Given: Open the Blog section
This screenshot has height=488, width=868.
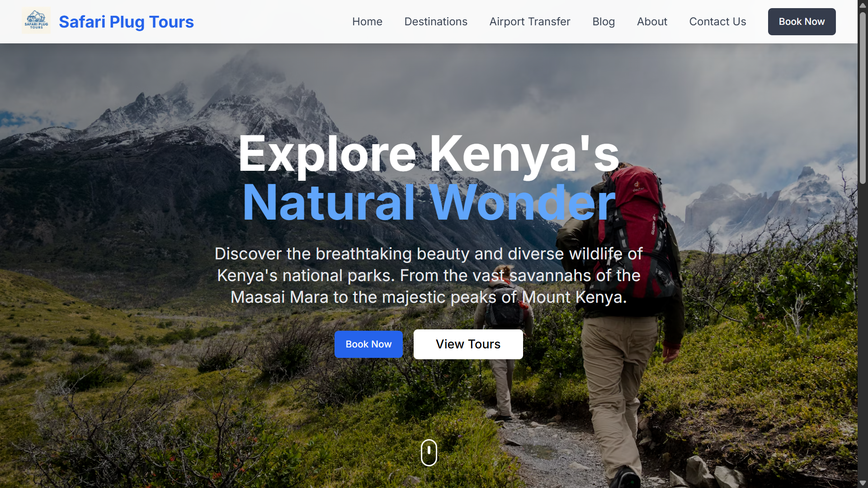Looking at the screenshot, I should coord(603,21).
